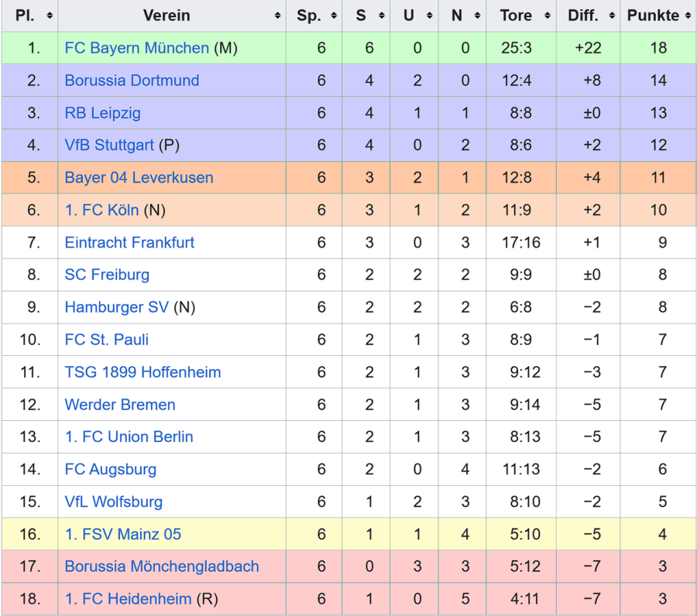Go to 1. FC Union Berlin
This screenshot has width=697, height=616.
129,437
